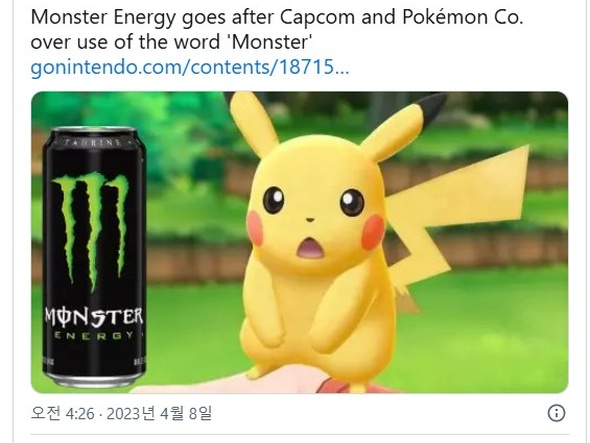Screen dimensions: 590x443
Task: Click the ENERGY text under the wordmark
Action: click(x=94, y=335)
